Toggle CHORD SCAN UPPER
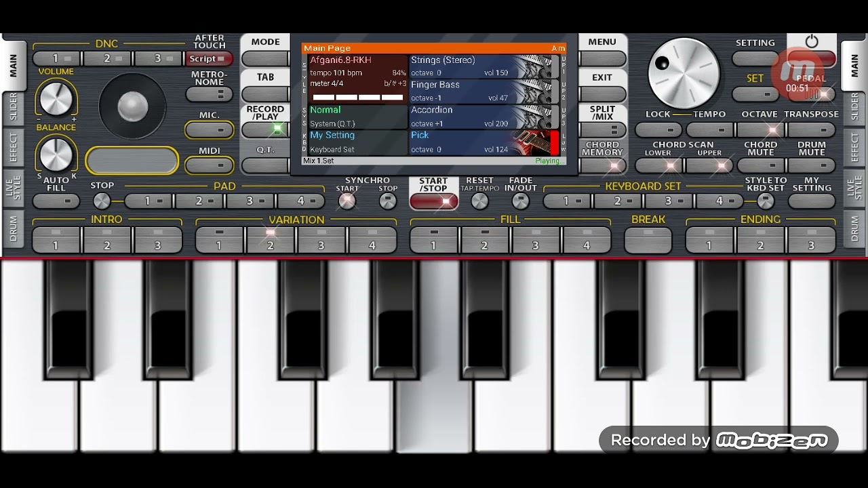This screenshot has height=488, width=868. click(709, 165)
